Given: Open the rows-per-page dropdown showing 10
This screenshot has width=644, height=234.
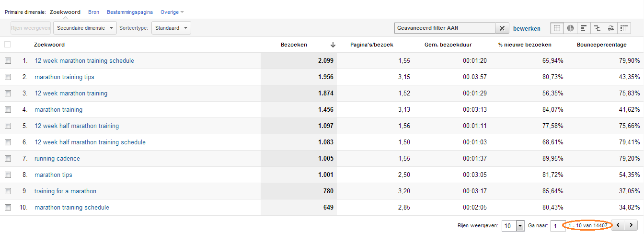Looking at the screenshot, I should [513, 226].
